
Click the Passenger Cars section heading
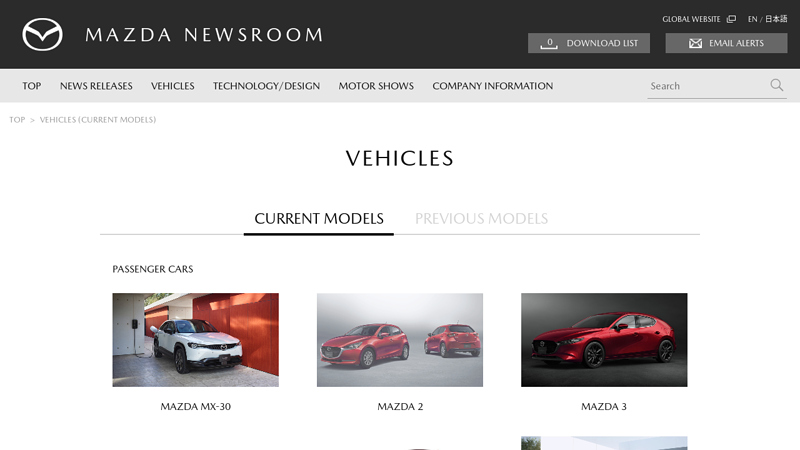tap(153, 269)
